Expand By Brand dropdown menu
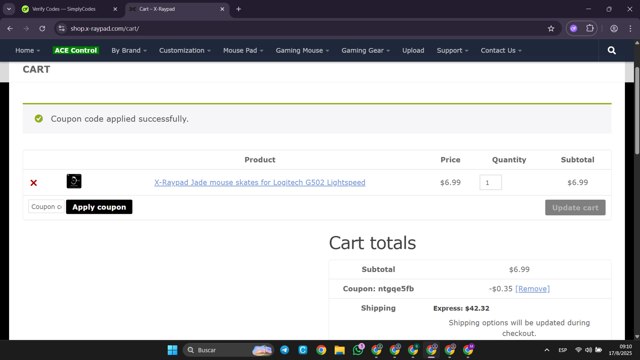 coord(129,50)
